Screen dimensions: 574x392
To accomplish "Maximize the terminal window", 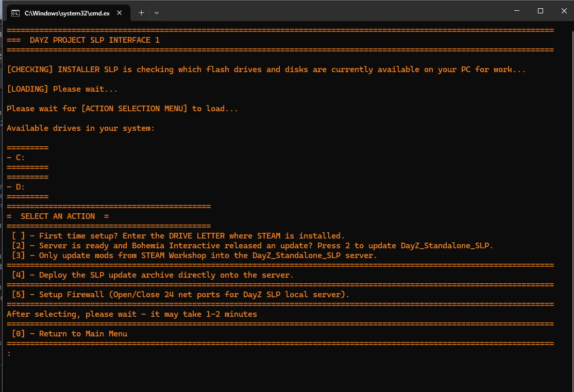I will (x=541, y=11).
